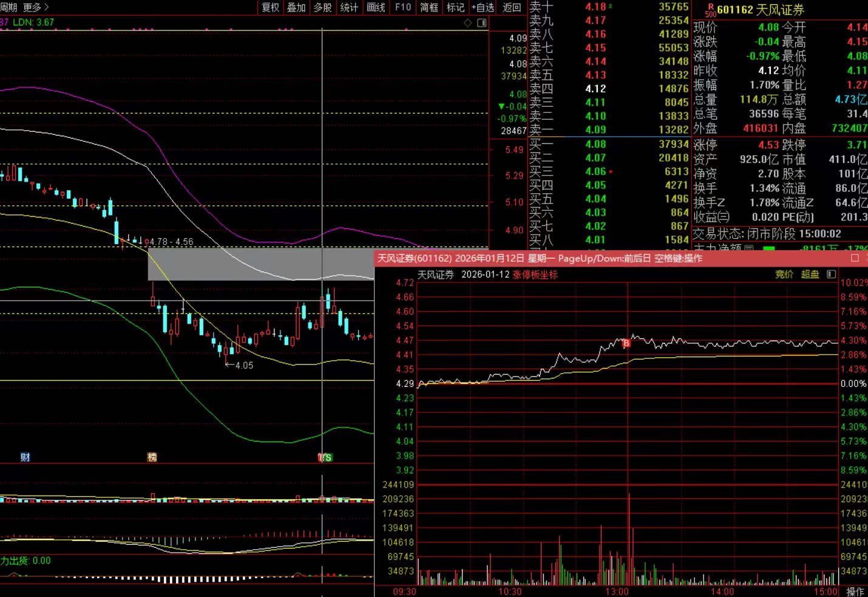Click the 4.29 baseline price label

pos(405,383)
